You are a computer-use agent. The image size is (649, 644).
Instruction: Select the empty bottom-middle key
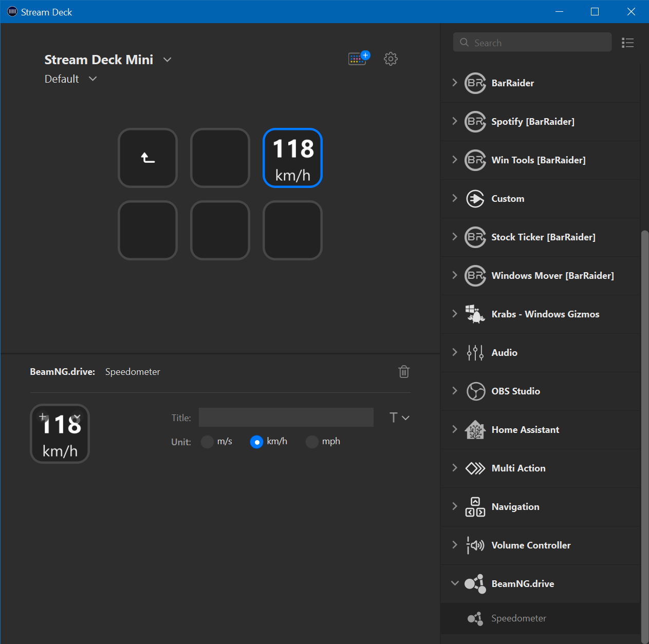tap(220, 230)
